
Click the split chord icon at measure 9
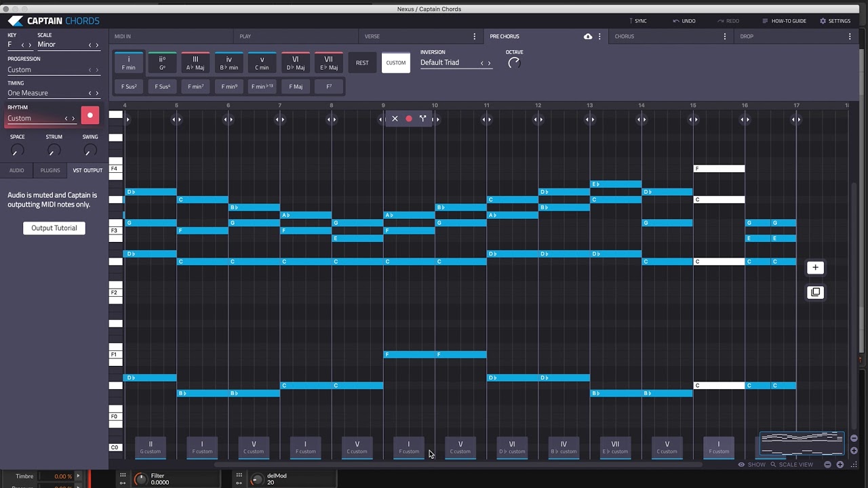[422, 119]
